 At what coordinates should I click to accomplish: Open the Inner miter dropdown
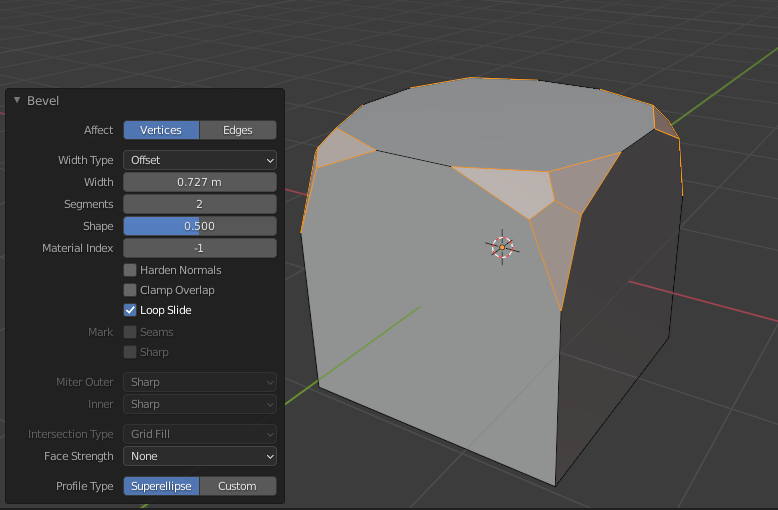point(200,404)
